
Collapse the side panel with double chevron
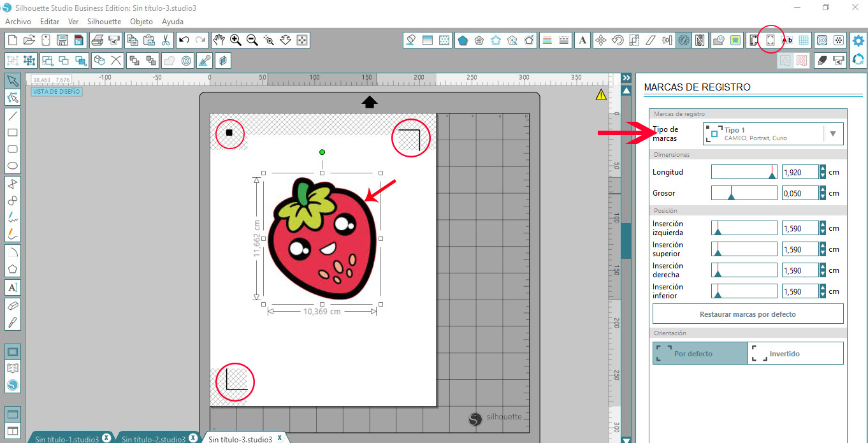626,78
